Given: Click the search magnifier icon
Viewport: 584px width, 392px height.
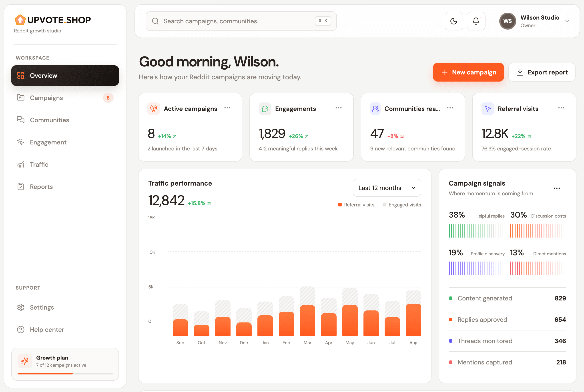Looking at the screenshot, I should [155, 21].
